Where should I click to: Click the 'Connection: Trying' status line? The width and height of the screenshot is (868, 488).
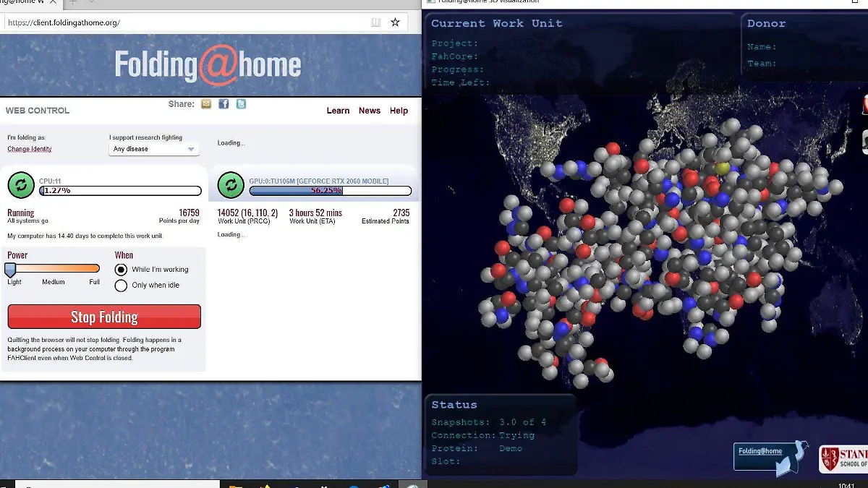pyautogui.click(x=483, y=435)
